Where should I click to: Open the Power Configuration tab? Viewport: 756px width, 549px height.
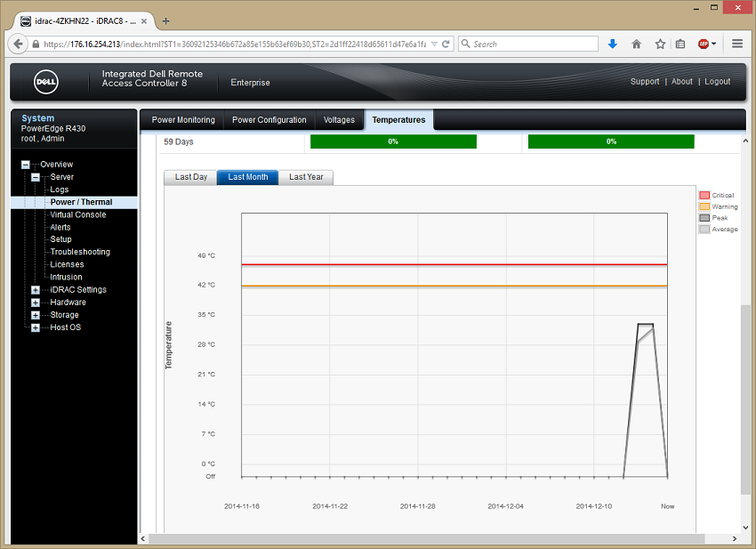point(269,119)
